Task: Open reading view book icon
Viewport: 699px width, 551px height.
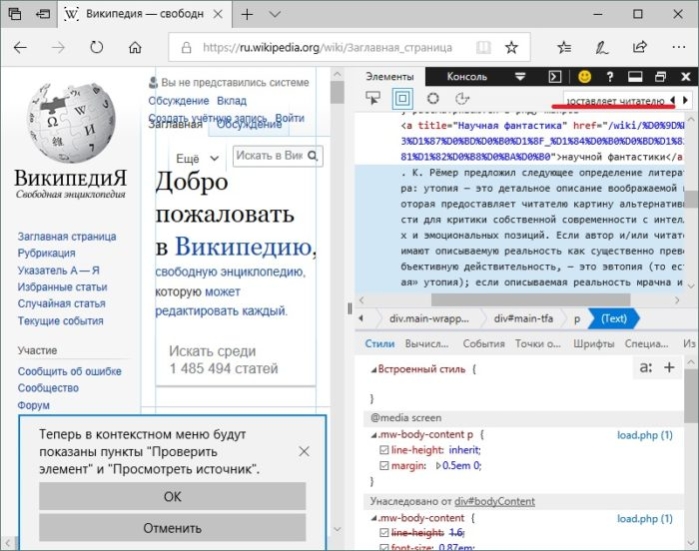Action: 483,47
